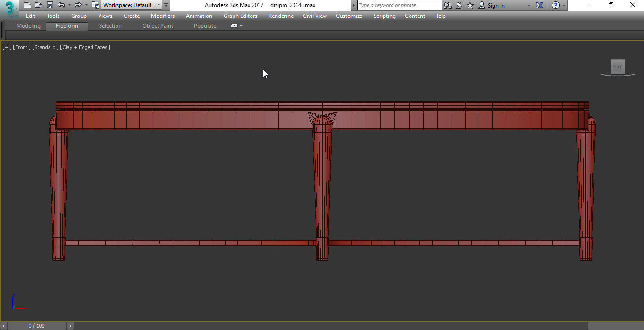Click the keyword search input field
Screen dimensions: 644x330
(399, 5)
